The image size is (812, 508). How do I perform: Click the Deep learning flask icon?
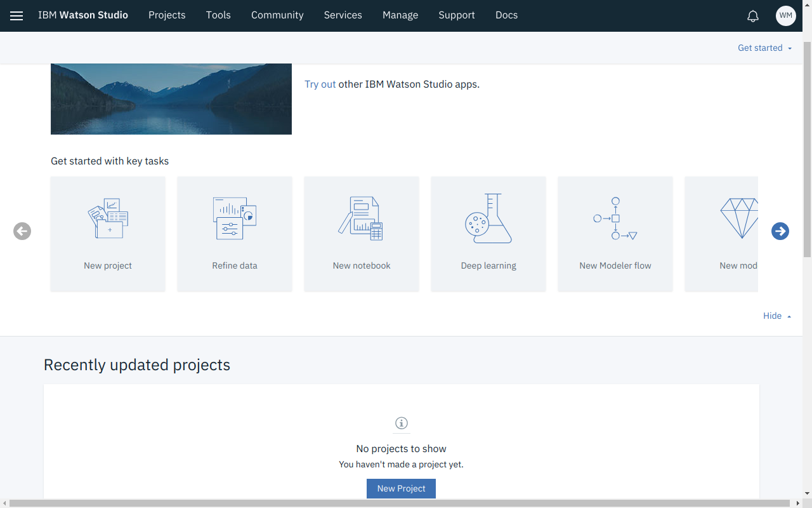pos(488,218)
